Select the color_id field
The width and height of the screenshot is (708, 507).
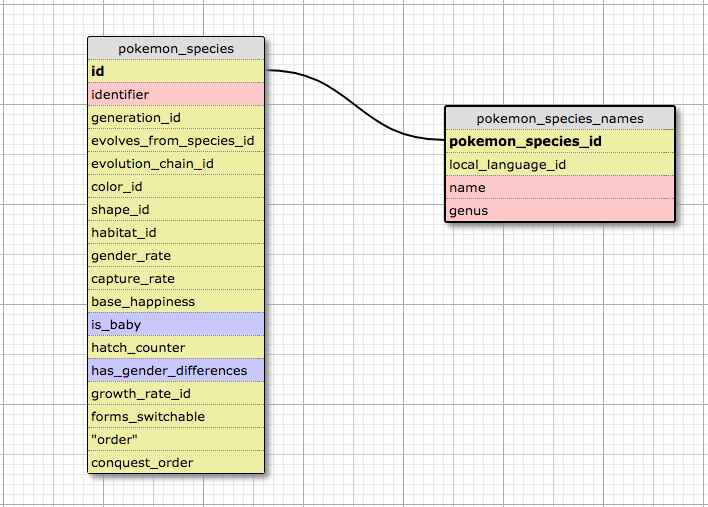click(x=176, y=186)
